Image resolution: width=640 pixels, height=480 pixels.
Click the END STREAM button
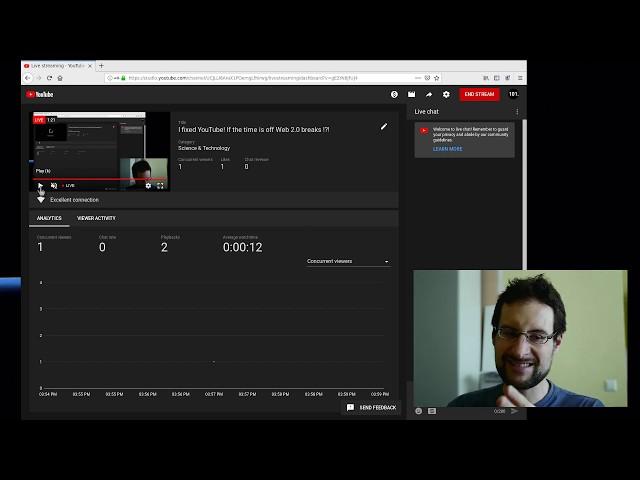[x=479, y=94]
